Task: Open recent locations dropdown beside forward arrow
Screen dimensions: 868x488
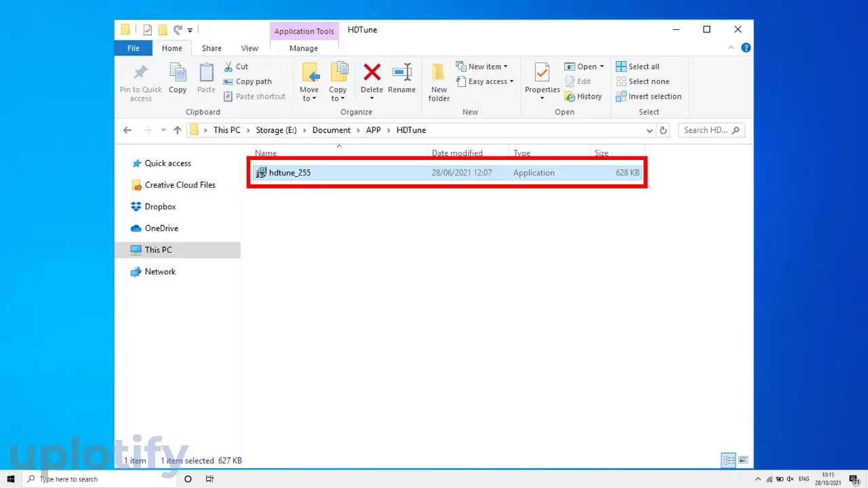Action: pyautogui.click(x=163, y=130)
